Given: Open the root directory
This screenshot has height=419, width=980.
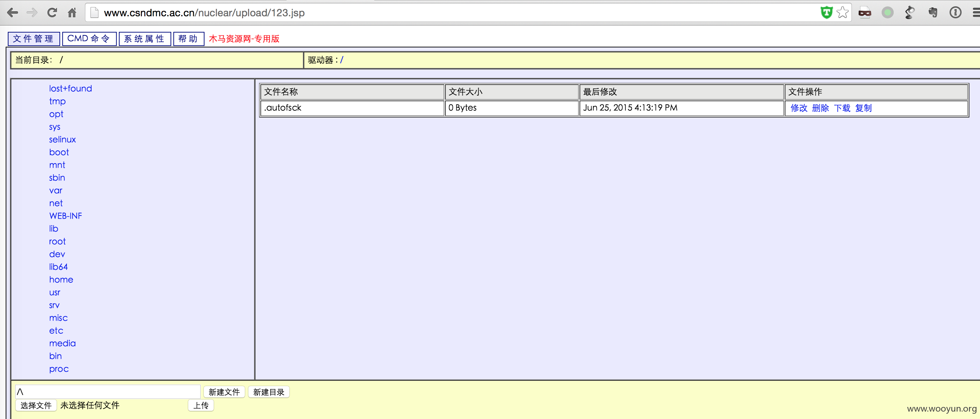Looking at the screenshot, I should [x=57, y=242].
